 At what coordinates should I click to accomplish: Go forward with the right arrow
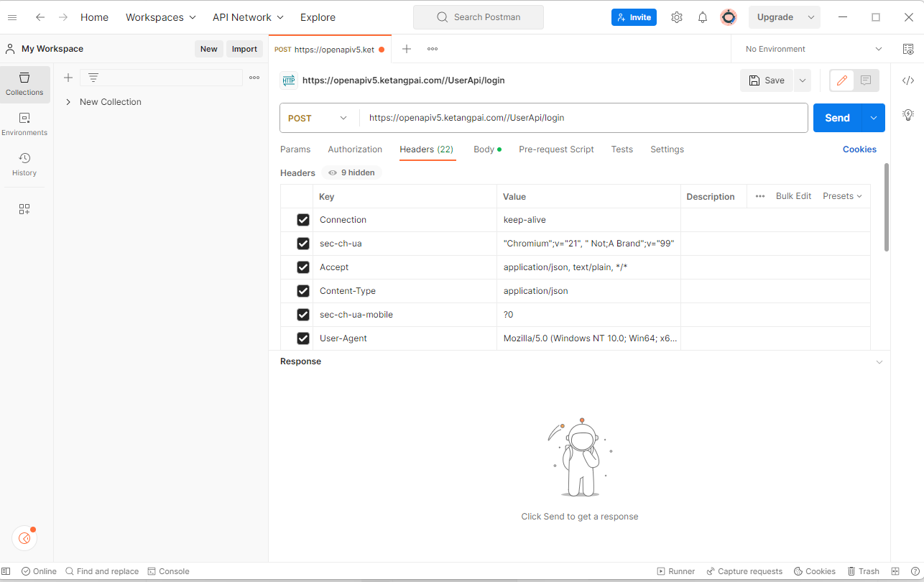pyautogui.click(x=63, y=17)
